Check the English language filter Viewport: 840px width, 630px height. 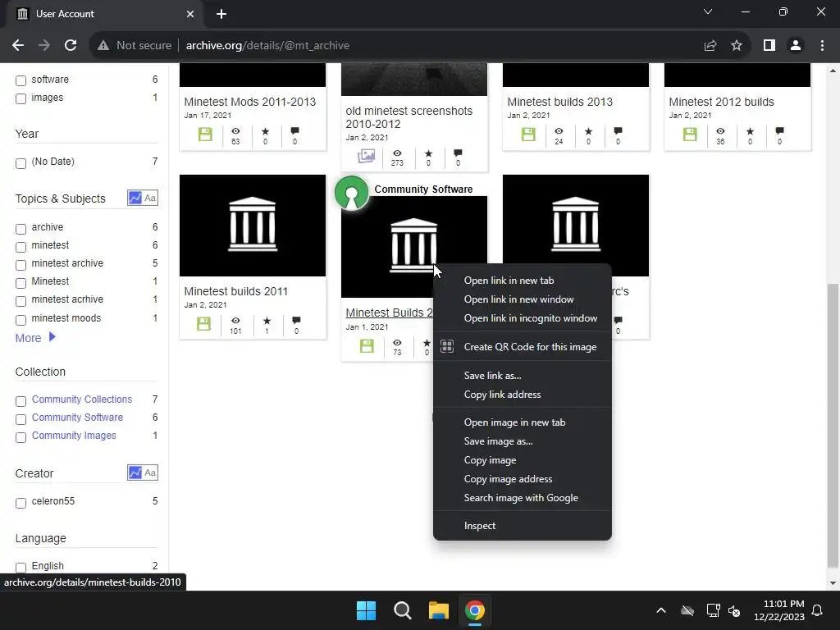[x=21, y=568]
